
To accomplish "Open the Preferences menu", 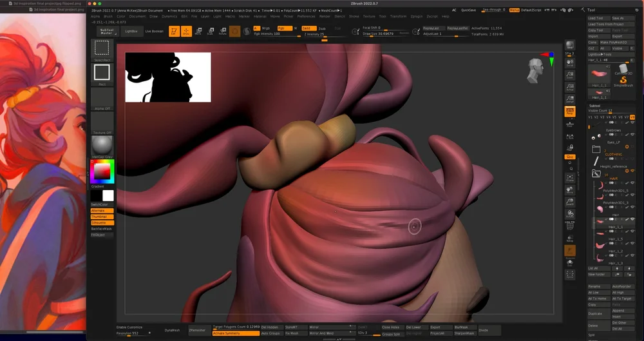I will [306, 17].
